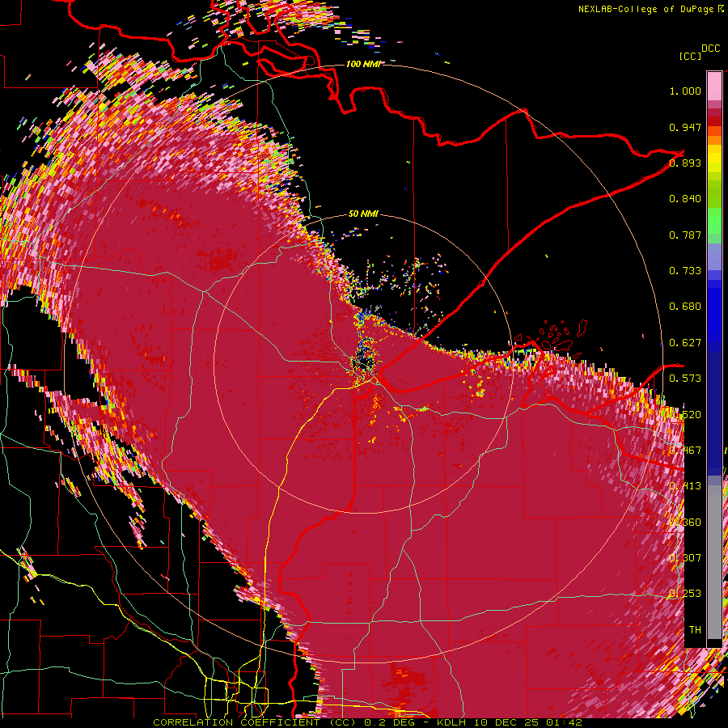The width and height of the screenshot is (728, 728).
Task: Select the 0.680 legend value
Action: point(685,307)
